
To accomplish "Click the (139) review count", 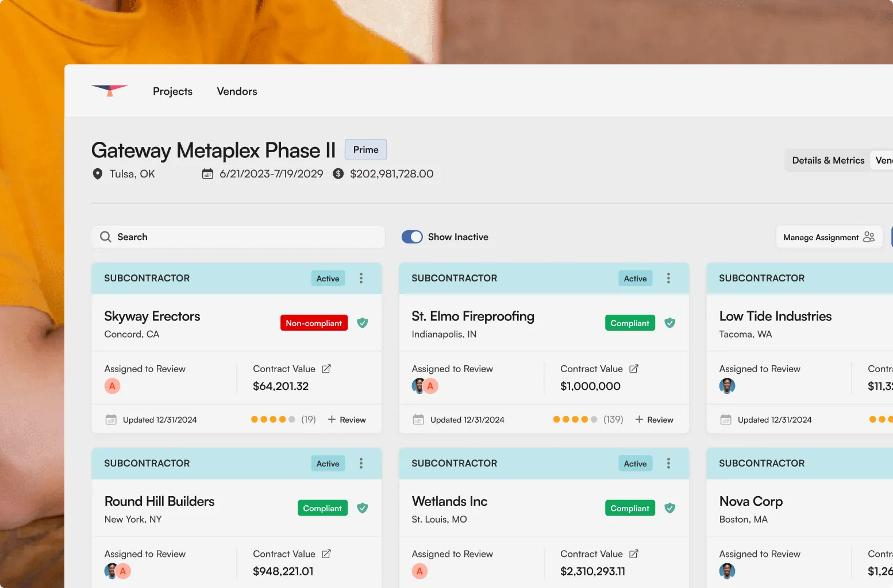I will point(613,419).
